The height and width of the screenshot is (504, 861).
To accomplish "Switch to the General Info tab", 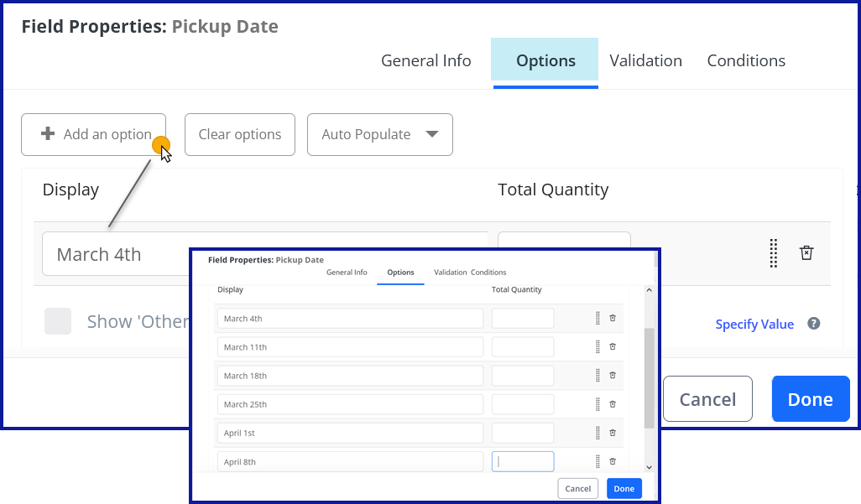I will tap(425, 61).
